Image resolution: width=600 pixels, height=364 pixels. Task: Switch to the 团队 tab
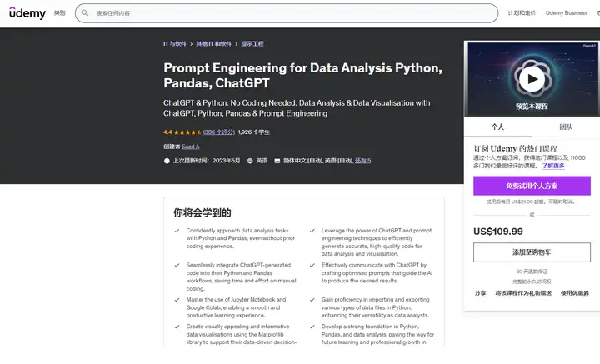click(566, 127)
